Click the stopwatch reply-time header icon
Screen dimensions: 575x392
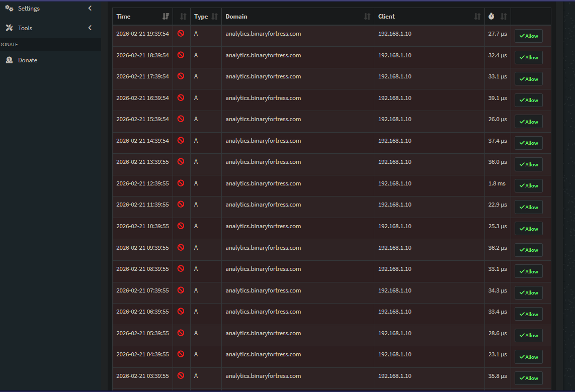[491, 16]
